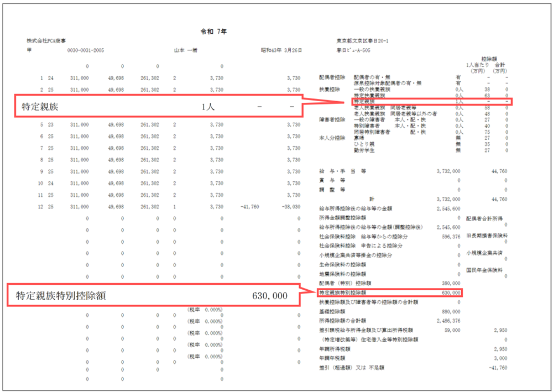Click birth date 昭和43年 3月26日

coord(281,50)
